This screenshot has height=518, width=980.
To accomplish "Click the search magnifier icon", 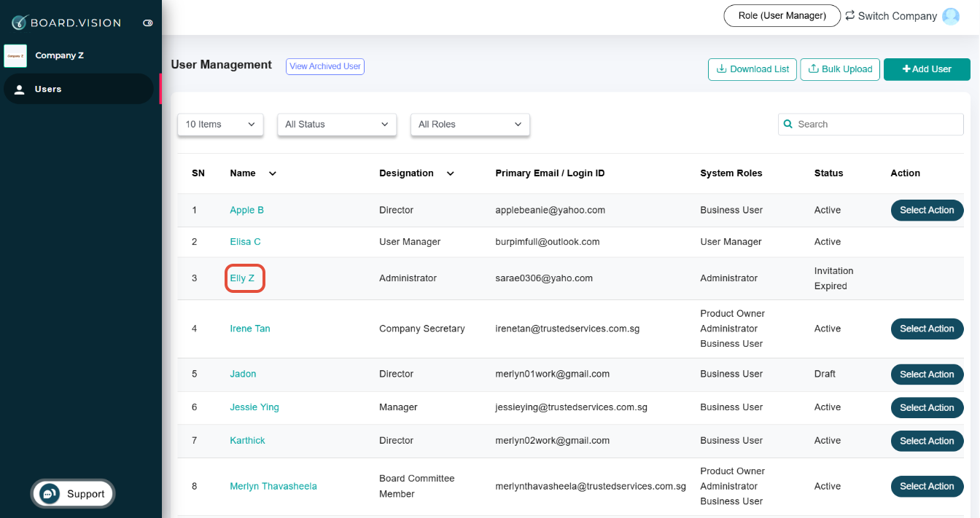I will tap(787, 125).
